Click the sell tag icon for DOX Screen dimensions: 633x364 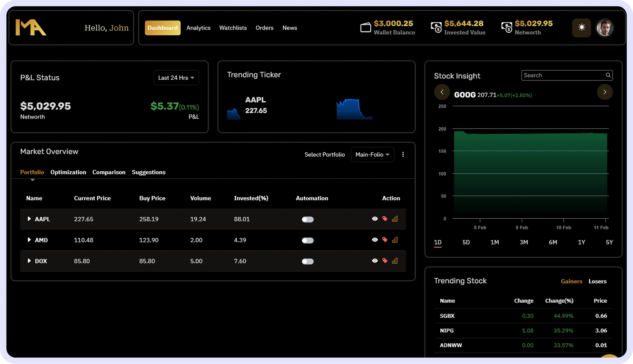point(385,261)
